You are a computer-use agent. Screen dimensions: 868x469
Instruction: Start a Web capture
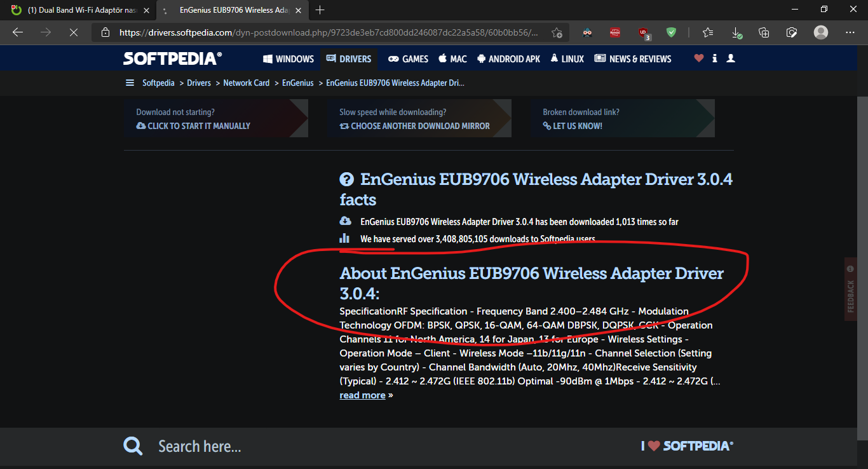click(x=792, y=32)
